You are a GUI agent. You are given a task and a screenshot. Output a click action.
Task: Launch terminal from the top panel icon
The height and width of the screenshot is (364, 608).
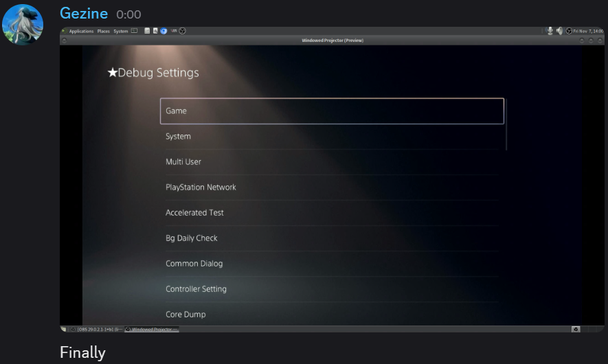pos(134,31)
